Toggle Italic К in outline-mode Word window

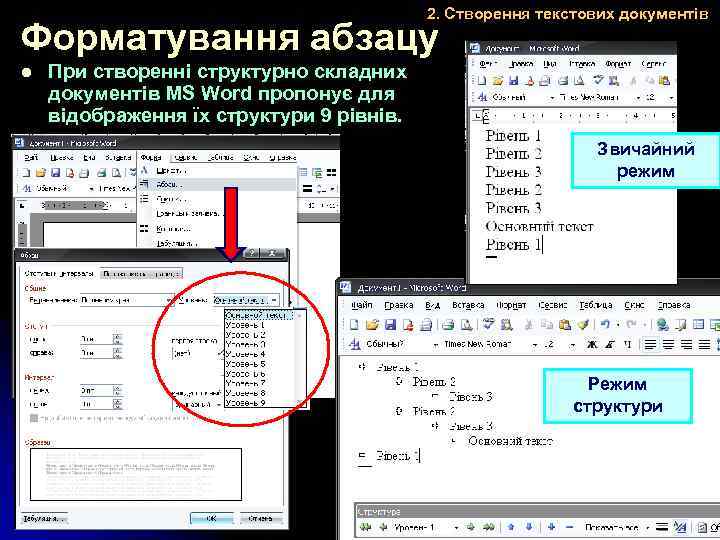[610, 344]
